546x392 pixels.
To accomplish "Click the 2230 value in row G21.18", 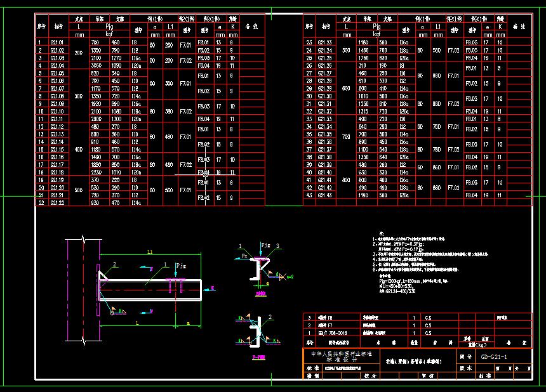I will coord(96,173).
